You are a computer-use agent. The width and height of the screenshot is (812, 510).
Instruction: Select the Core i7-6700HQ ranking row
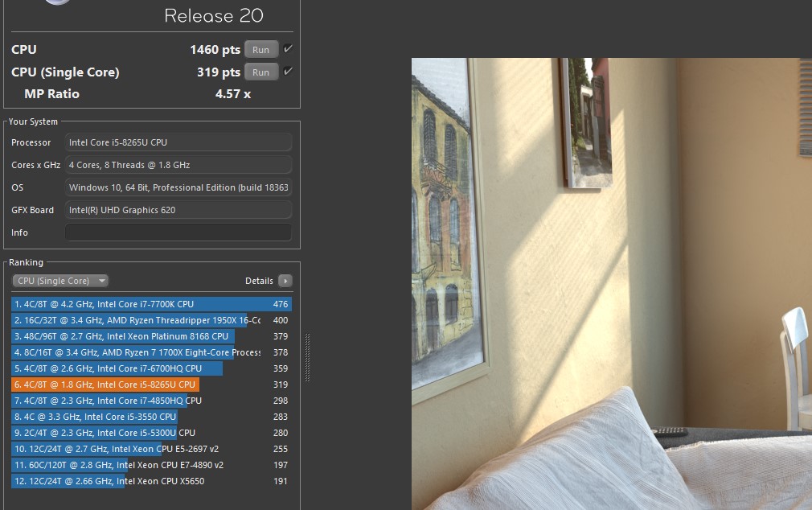[151, 368]
